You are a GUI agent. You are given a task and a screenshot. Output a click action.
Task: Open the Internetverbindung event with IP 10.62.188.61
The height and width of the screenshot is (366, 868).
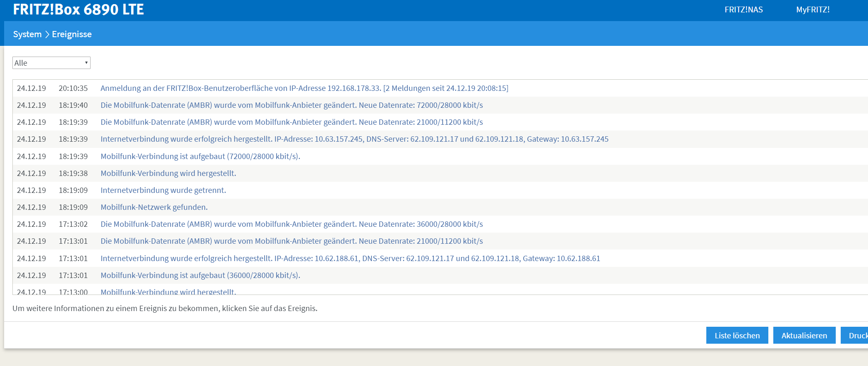tap(350, 258)
